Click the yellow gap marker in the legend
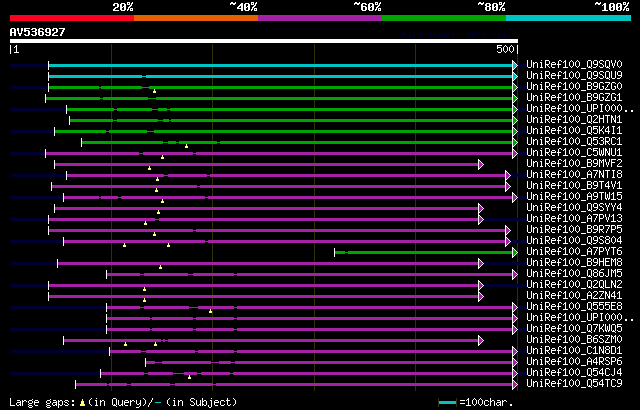Viewport: 640px width, 410px height. click(x=82, y=403)
